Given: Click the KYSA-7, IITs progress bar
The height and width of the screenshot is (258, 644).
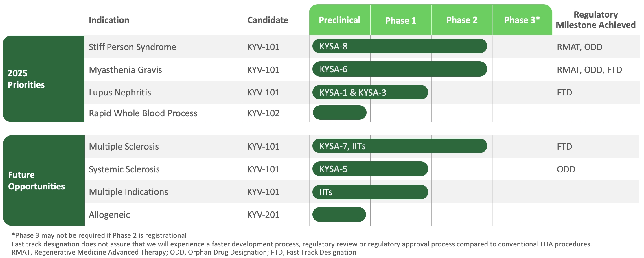Looking at the screenshot, I should tap(399, 146).
